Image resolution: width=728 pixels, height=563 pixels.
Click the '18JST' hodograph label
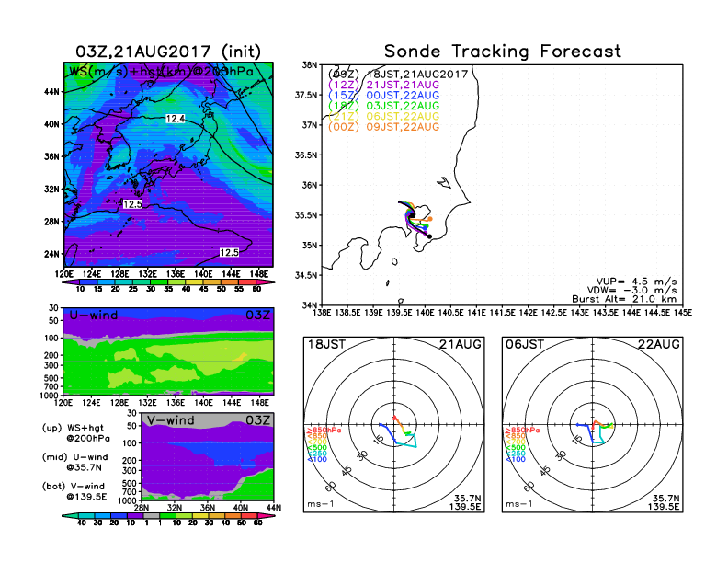327,345
